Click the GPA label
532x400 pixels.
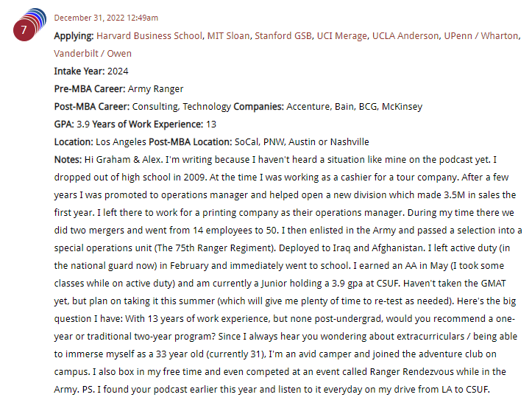(x=64, y=124)
